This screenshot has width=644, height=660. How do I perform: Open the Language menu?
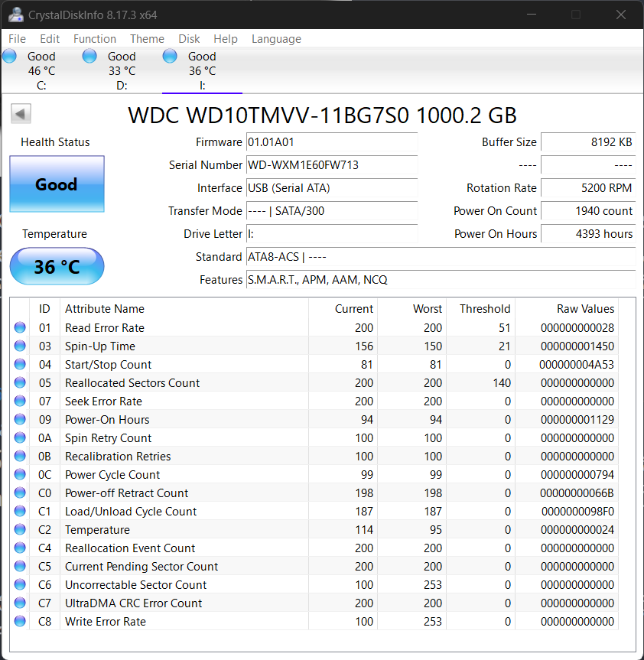[276, 39]
